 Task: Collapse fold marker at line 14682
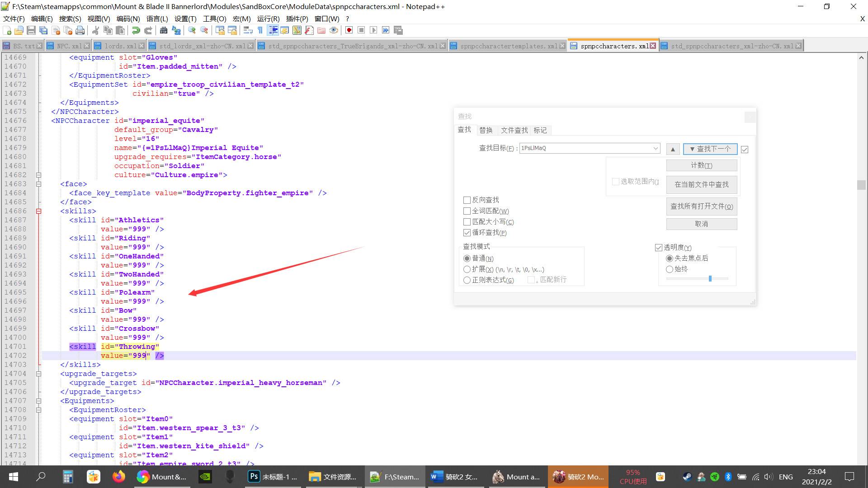pos(39,175)
